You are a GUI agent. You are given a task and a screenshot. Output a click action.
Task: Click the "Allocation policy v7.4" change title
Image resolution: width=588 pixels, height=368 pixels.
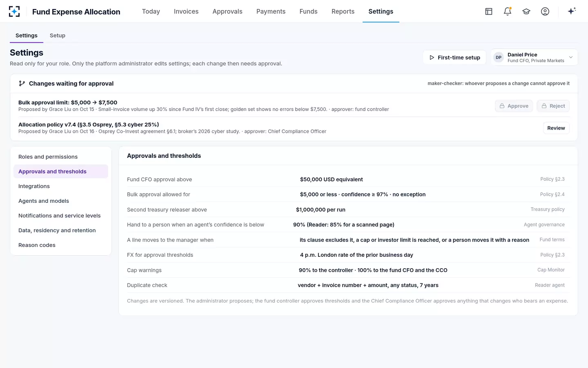click(89, 125)
